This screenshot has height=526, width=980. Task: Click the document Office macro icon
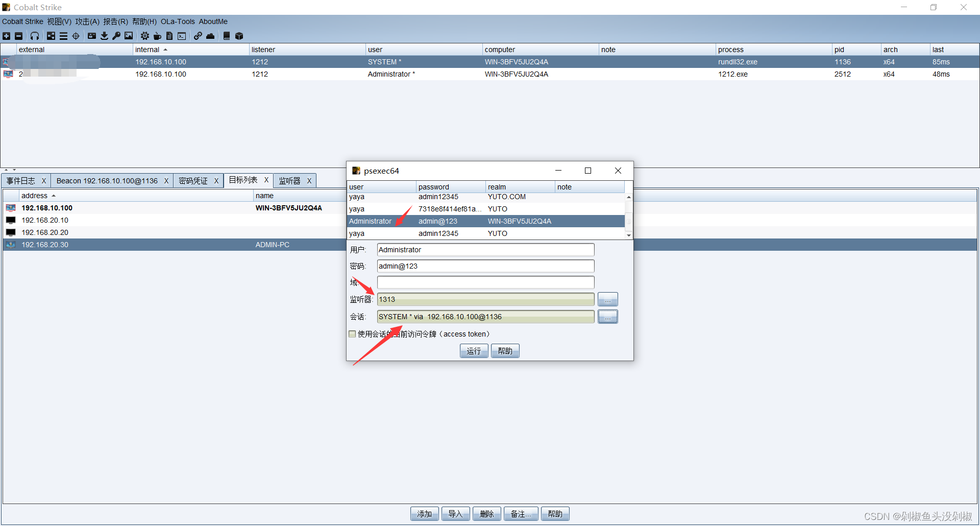tap(169, 36)
